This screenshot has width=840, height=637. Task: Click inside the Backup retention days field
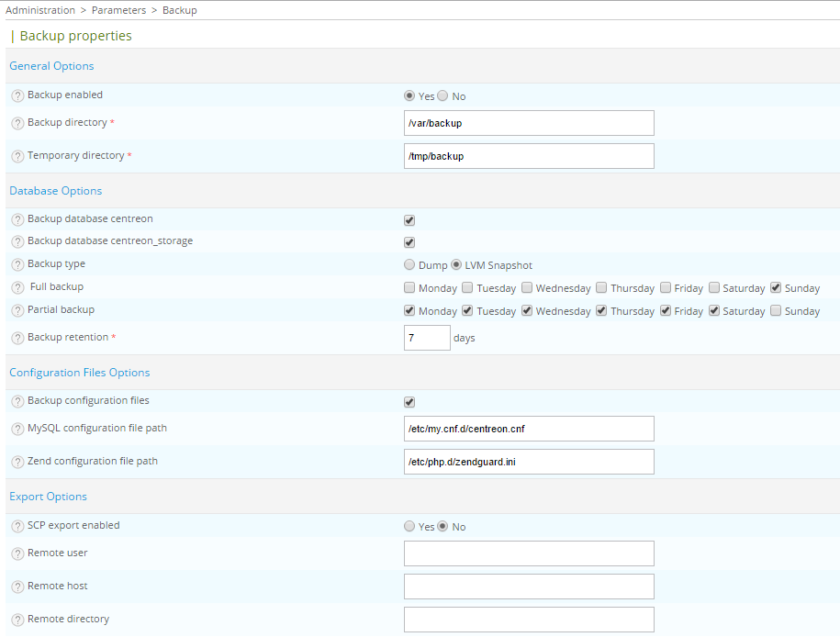point(426,337)
